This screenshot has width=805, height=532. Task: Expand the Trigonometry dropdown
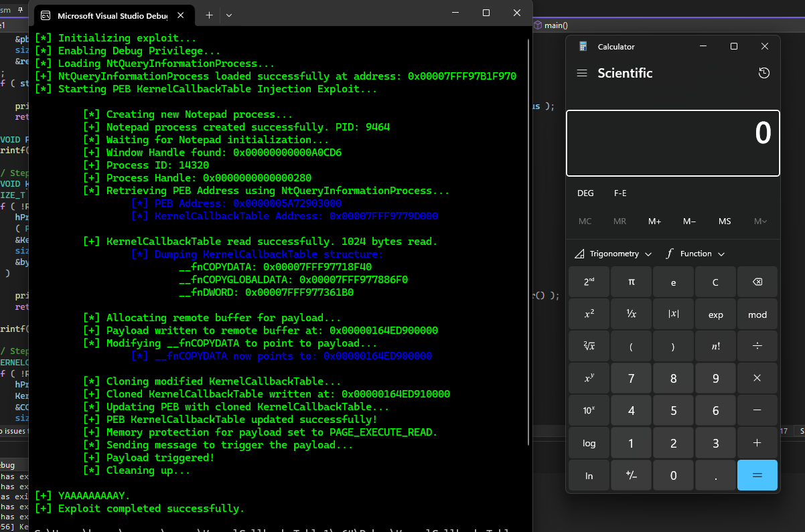[x=613, y=254]
